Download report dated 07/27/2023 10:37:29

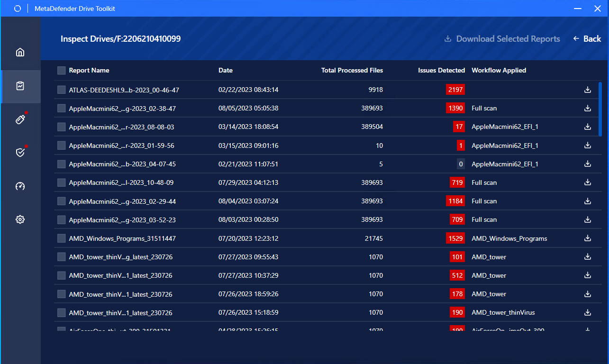click(588, 275)
